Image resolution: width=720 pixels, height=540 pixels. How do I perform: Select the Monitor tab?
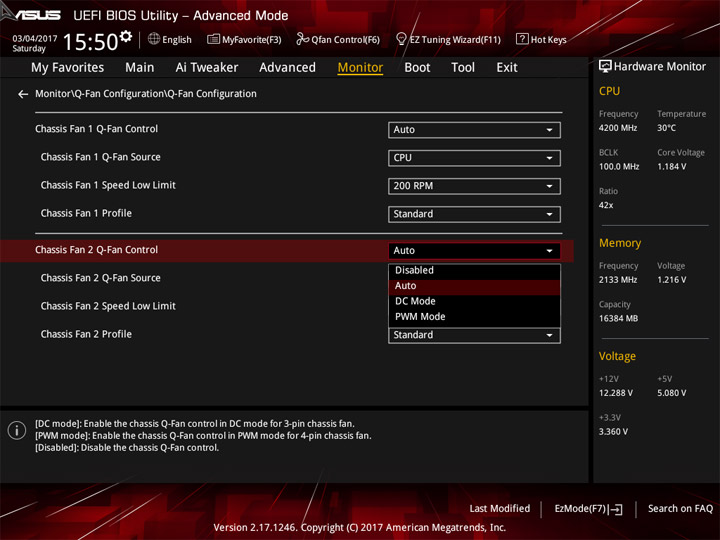click(360, 68)
